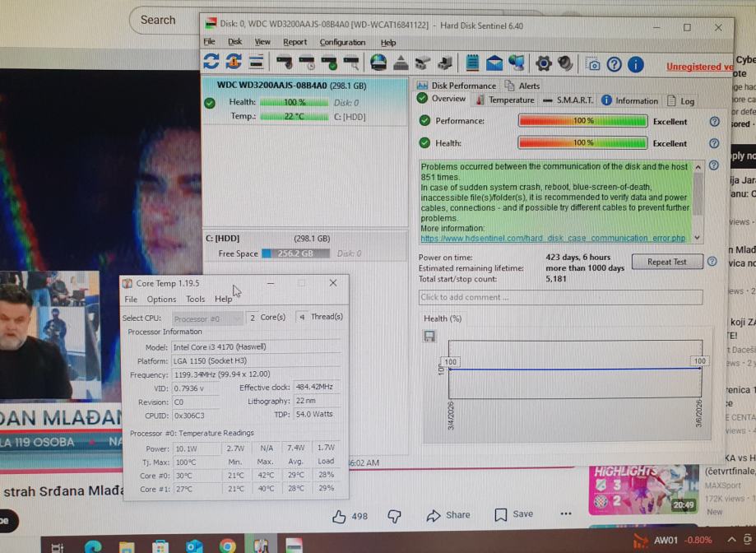756x553 pixels.
Task: Open File Explorer from the taskbar
Action: coord(127,546)
